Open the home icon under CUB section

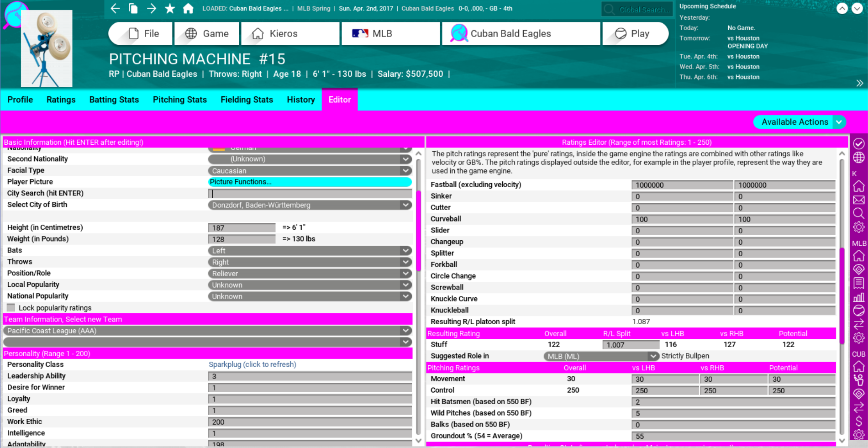[858, 366]
